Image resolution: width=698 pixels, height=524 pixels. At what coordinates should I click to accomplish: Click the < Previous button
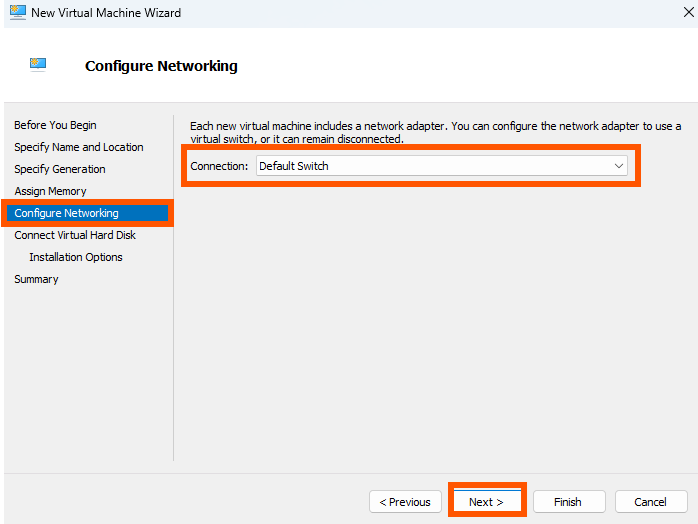[405, 502]
